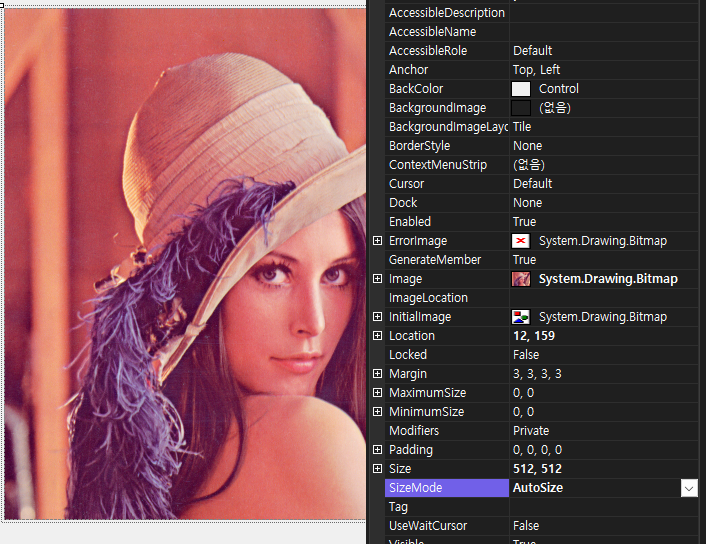
Task: Select the InitialImage property label
Action: pos(420,317)
